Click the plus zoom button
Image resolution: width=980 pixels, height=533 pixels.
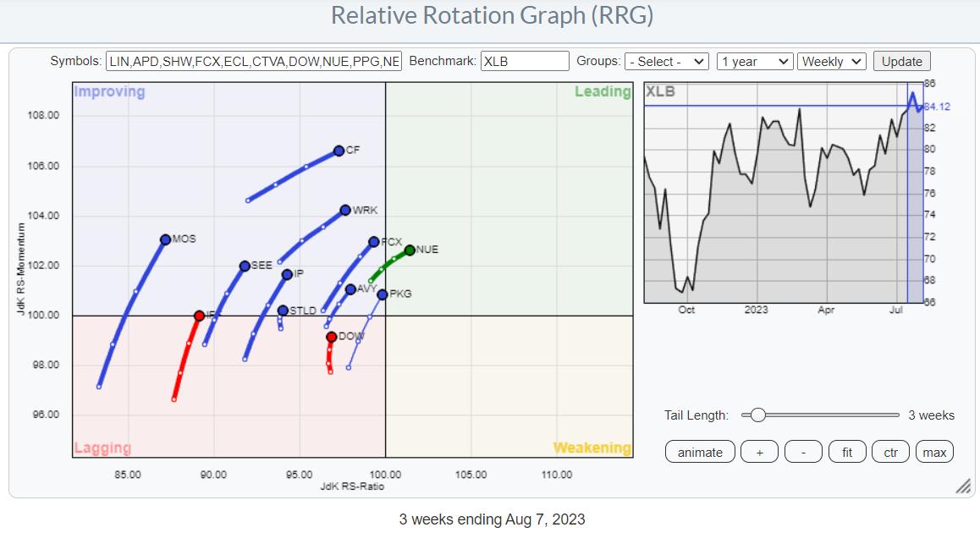pyautogui.click(x=759, y=452)
